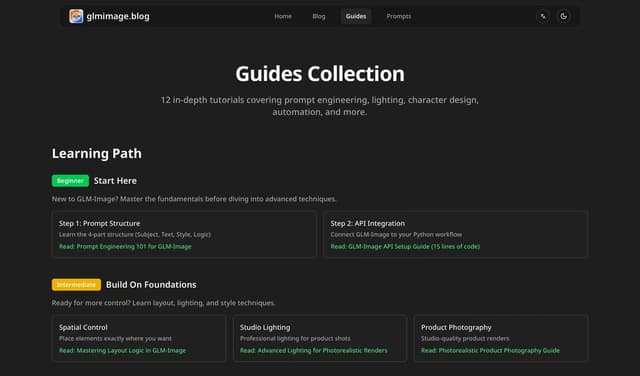Toggle dark mode with the moon icon

pos(564,16)
